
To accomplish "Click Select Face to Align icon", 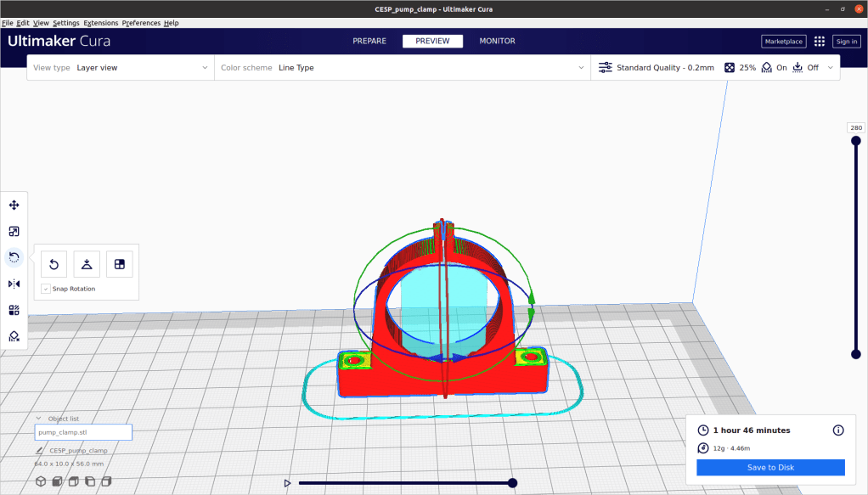I will 119,264.
